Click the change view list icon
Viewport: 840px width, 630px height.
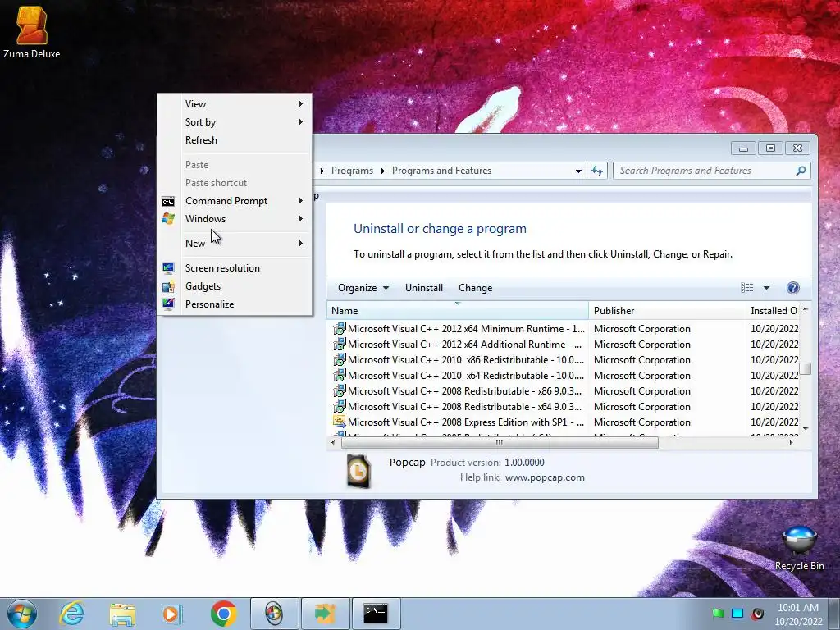[746, 288]
